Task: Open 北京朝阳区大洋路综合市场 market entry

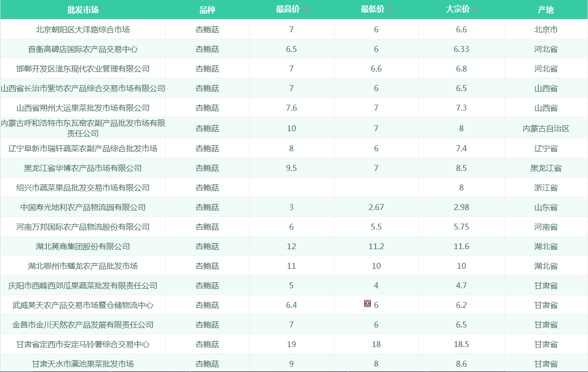Action: [83, 29]
